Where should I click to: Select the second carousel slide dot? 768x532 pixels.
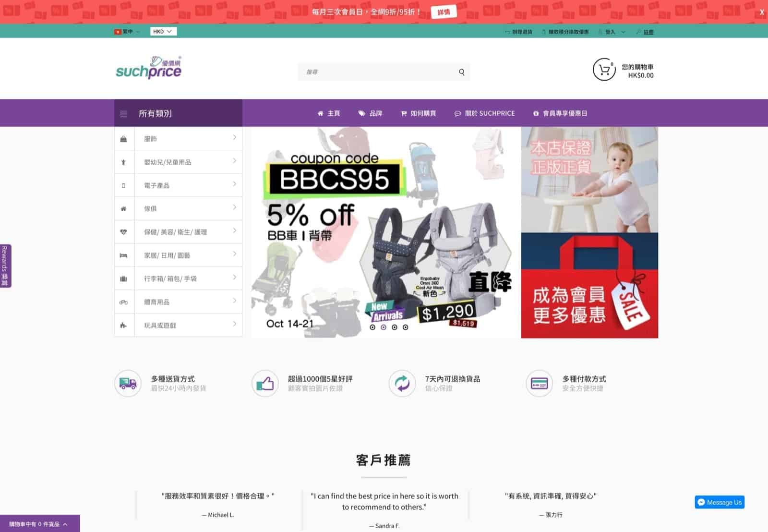[384, 327]
